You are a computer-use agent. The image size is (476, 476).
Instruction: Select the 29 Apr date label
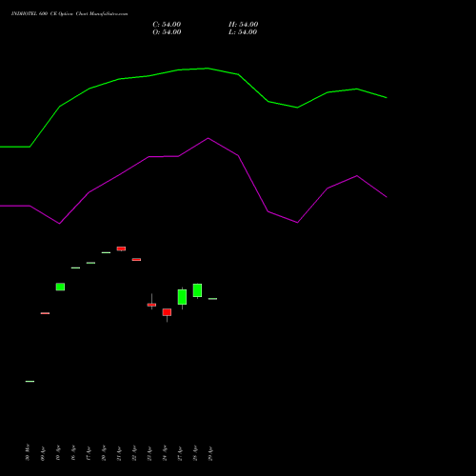[210, 453]
